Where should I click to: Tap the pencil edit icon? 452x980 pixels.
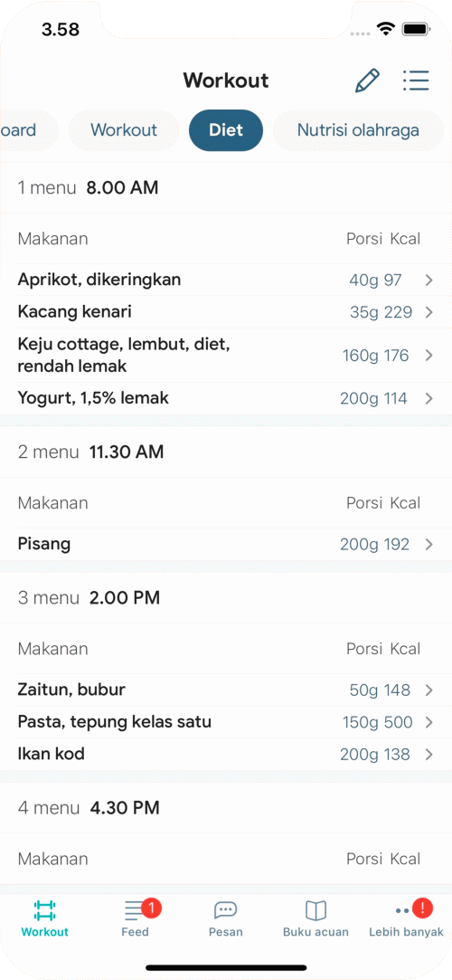pos(367,81)
